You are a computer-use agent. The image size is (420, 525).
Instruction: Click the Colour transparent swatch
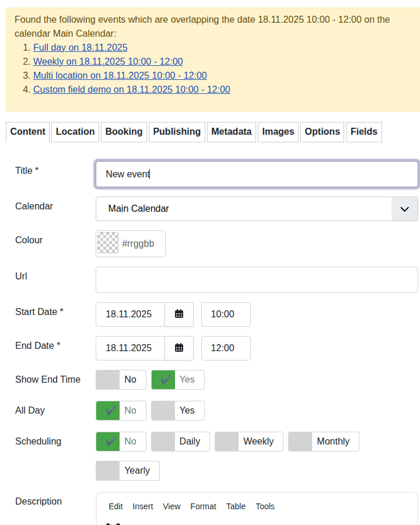tap(108, 244)
